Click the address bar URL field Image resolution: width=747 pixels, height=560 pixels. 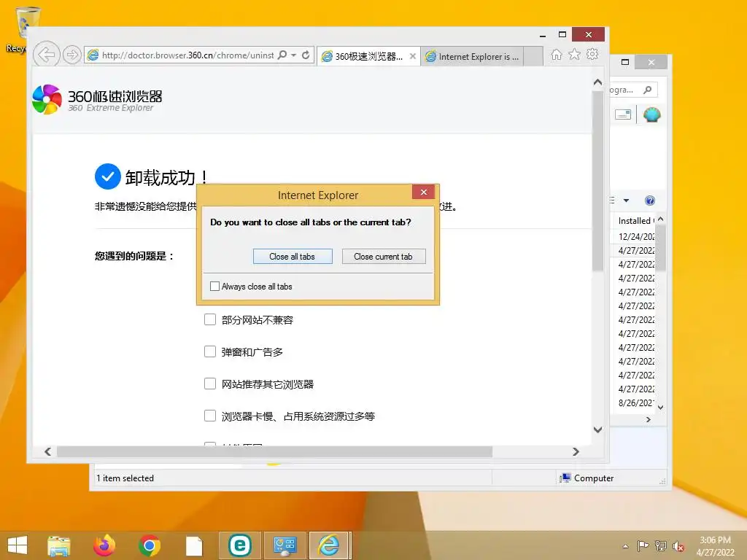(188, 55)
